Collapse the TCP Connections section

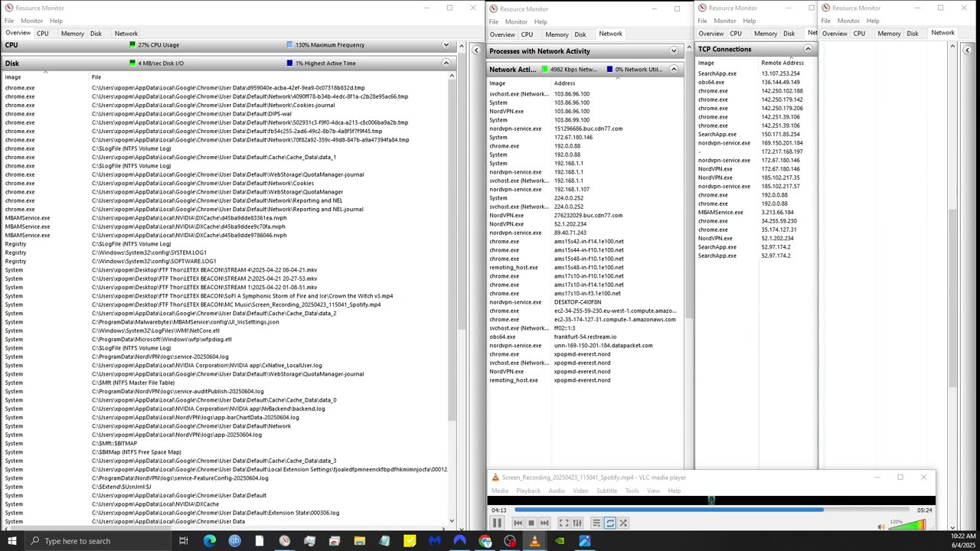(808, 49)
